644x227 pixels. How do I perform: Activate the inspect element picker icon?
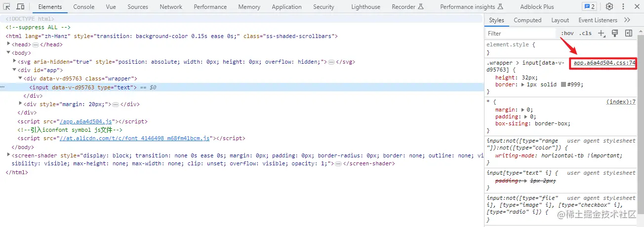pyautogui.click(x=7, y=6)
